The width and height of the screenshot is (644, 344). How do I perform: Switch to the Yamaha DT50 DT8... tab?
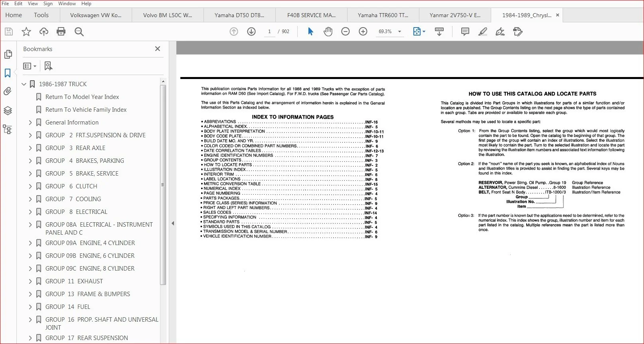[x=239, y=15]
